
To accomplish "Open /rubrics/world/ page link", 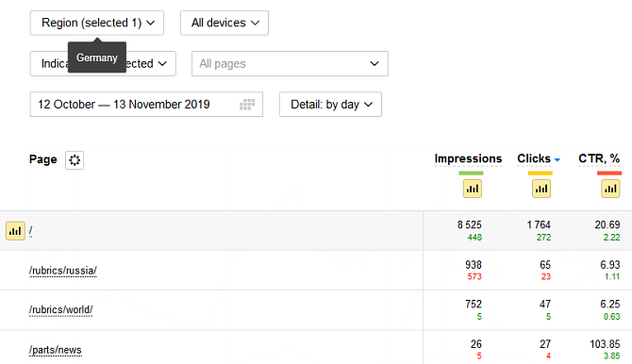I will [61, 309].
